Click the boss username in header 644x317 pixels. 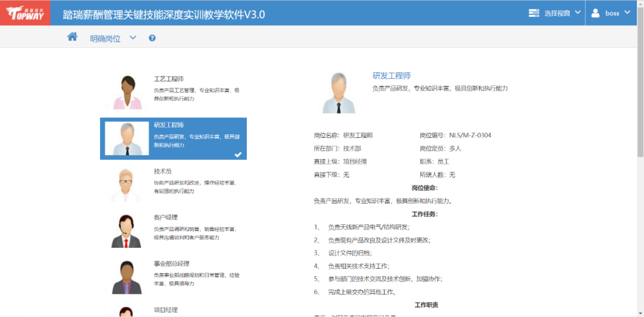click(x=612, y=13)
